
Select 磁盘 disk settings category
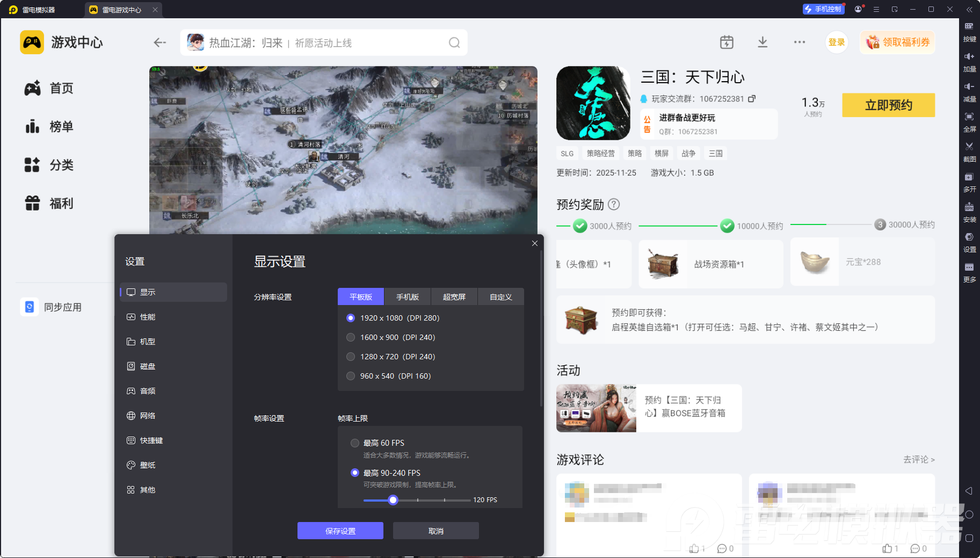coord(173,366)
